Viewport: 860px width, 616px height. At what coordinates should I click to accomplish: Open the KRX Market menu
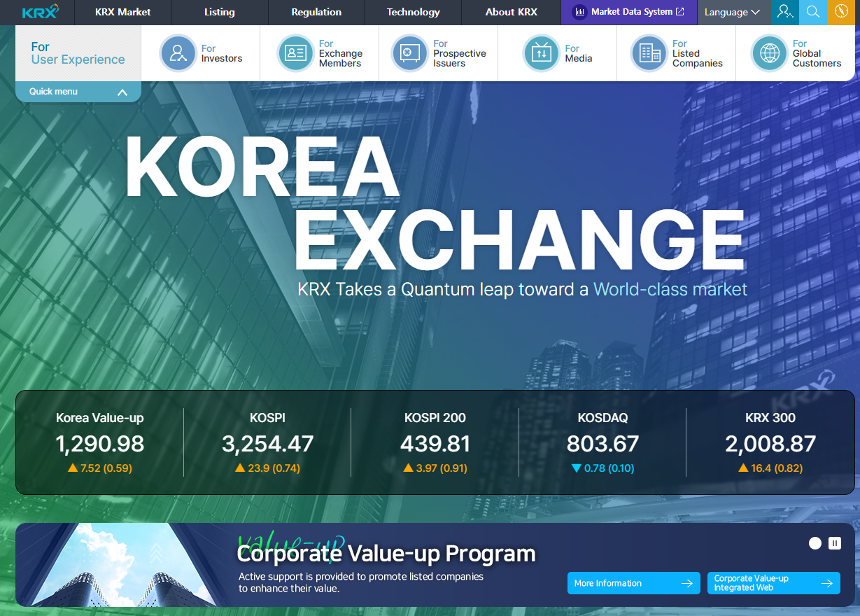coord(123,12)
